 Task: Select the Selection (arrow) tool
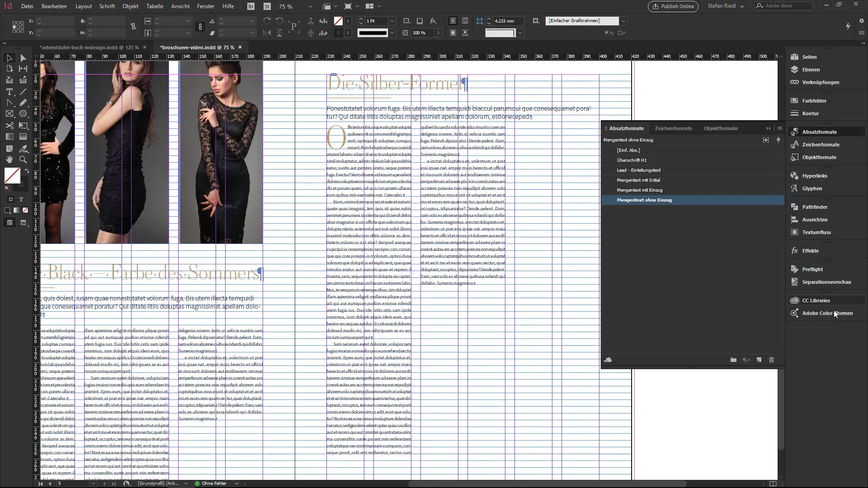click(9, 58)
